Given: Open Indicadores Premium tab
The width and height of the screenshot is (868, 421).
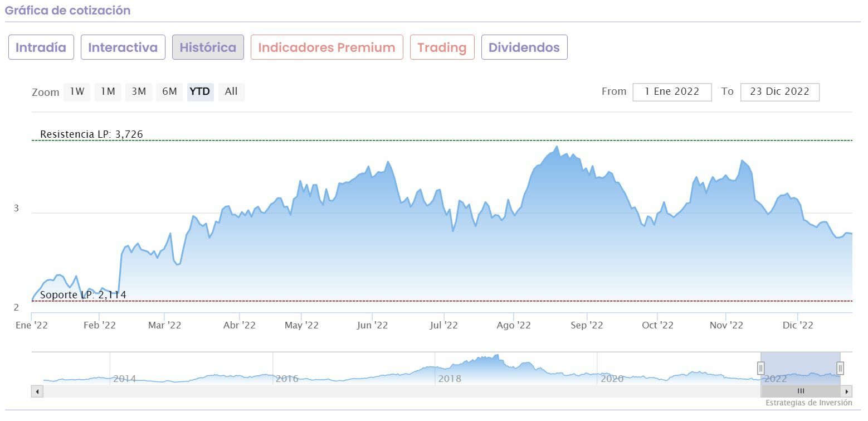Looking at the screenshot, I should [326, 47].
